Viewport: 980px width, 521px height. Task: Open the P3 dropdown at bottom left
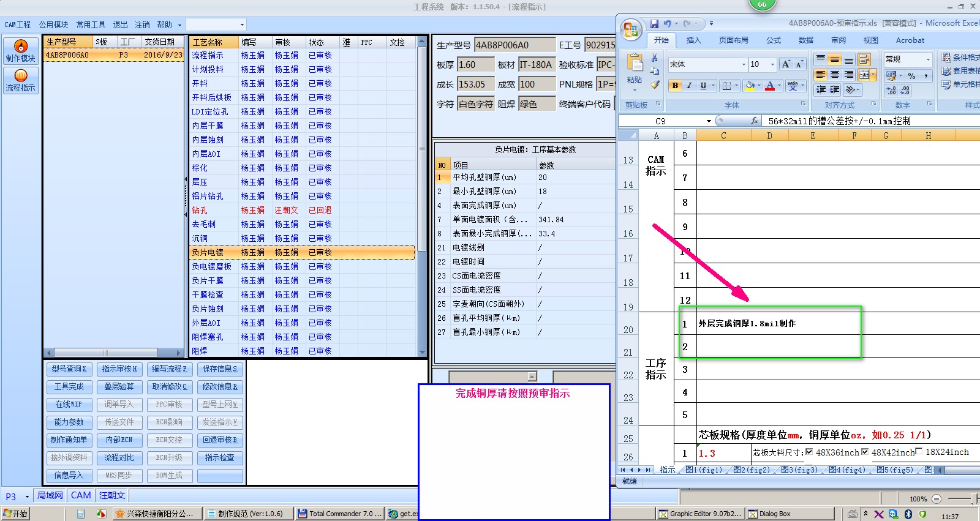pyautogui.click(x=27, y=497)
